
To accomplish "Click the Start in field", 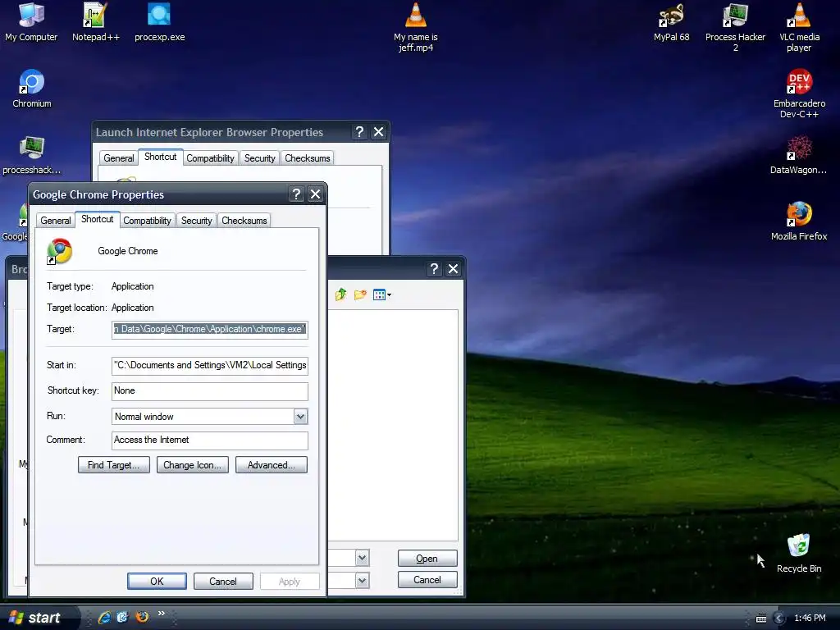I will tap(209, 365).
